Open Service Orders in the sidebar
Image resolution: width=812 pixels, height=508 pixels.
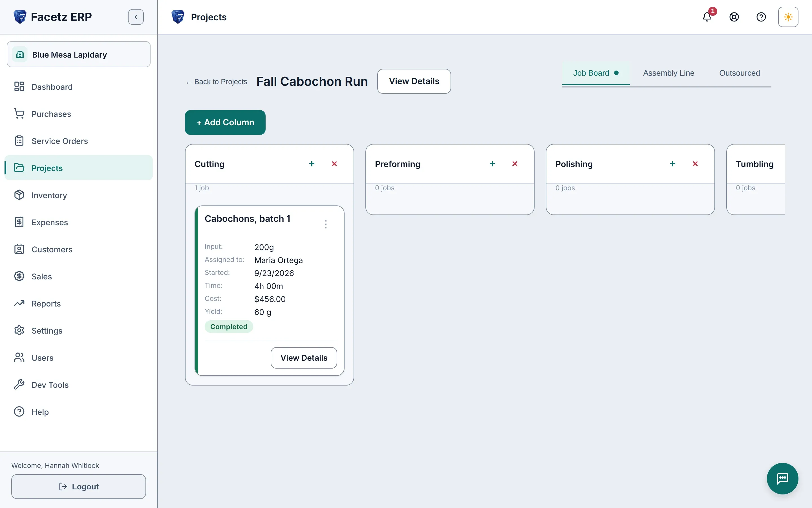(x=78, y=141)
